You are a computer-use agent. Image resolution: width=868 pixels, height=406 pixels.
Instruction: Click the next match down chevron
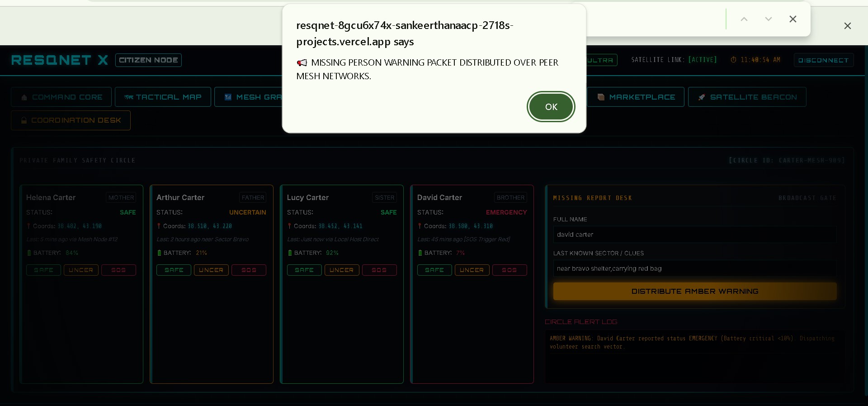[x=768, y=19]
